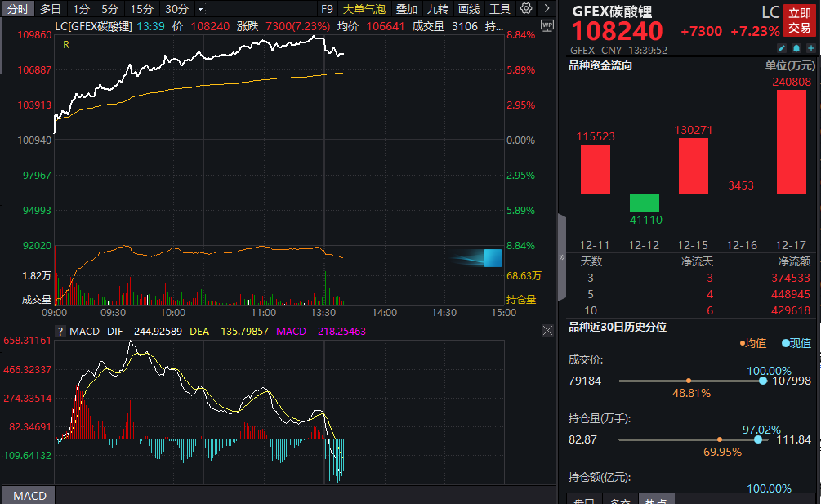Click the 12-16 small bar 3453
The height and width of the screenshot is (504, 821).
[742, 193]
